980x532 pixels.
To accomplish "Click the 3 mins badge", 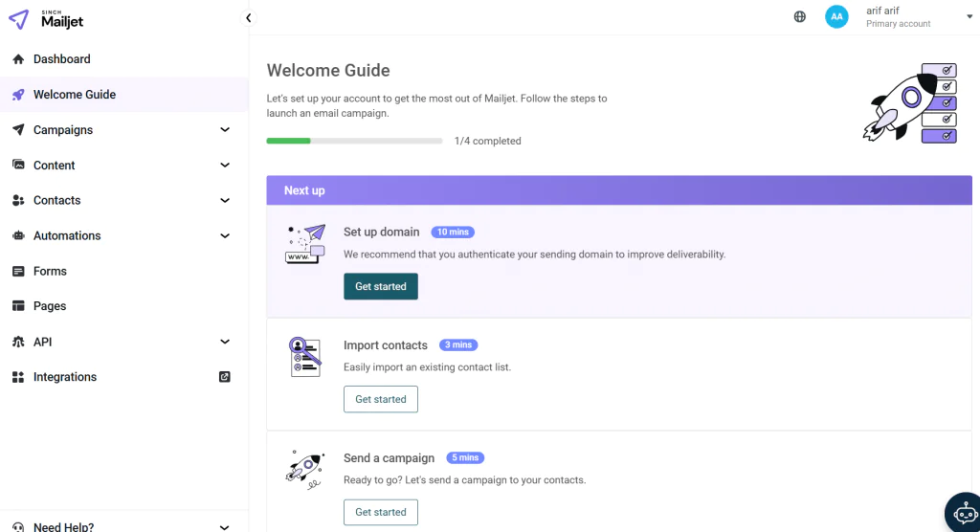I will tap(458, 345).
